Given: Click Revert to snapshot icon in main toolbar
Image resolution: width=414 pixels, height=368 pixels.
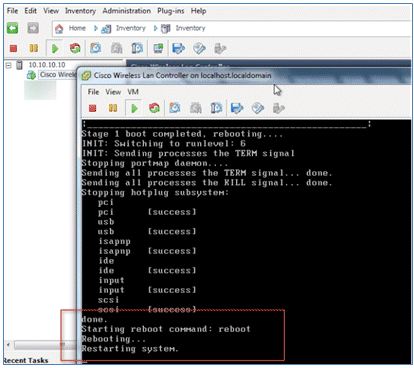Looking at the screenshot, I should click(x=116, y=49).
